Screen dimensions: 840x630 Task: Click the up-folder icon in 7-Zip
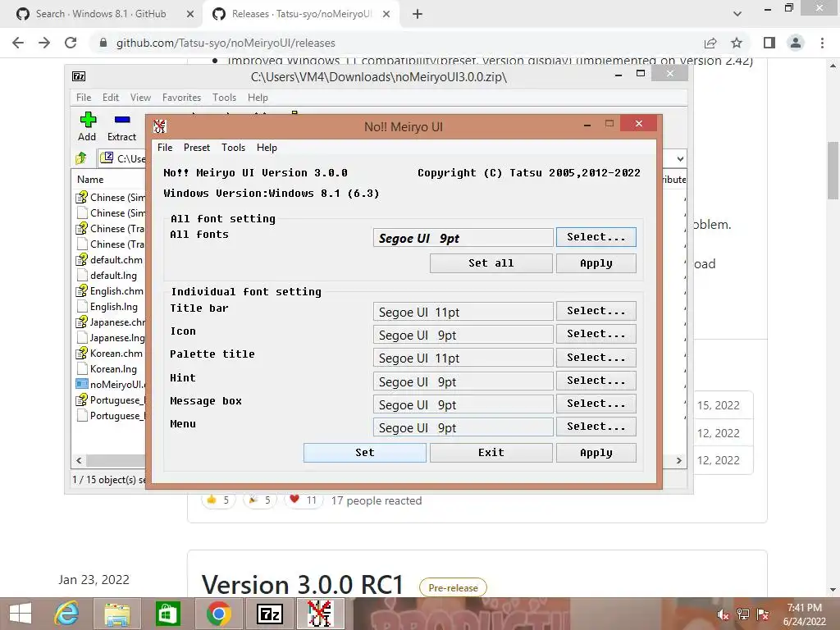(81, 158)
